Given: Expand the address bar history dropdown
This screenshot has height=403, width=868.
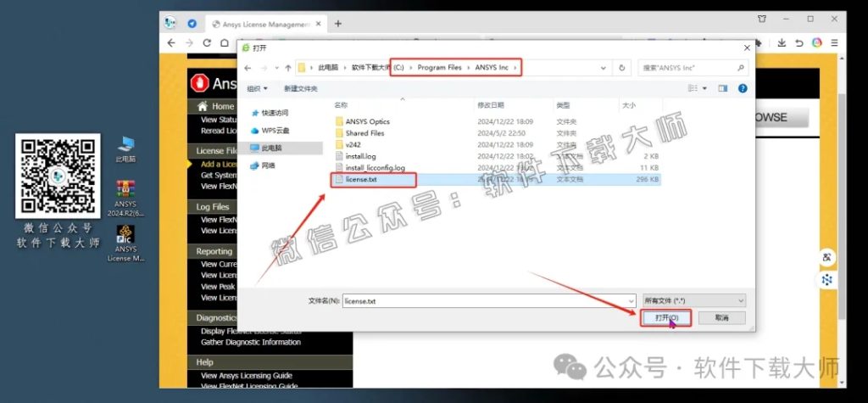Looking at the screenshot, I should [x=604, y=68].
